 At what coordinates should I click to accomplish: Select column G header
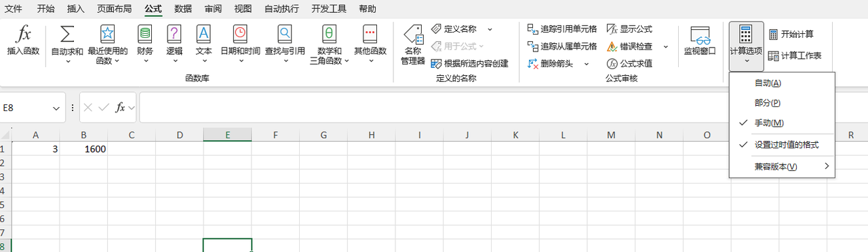[x=323, y=135]
